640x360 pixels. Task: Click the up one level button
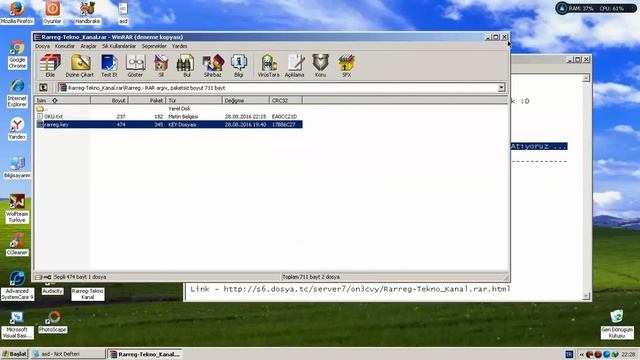pos(43,88)
